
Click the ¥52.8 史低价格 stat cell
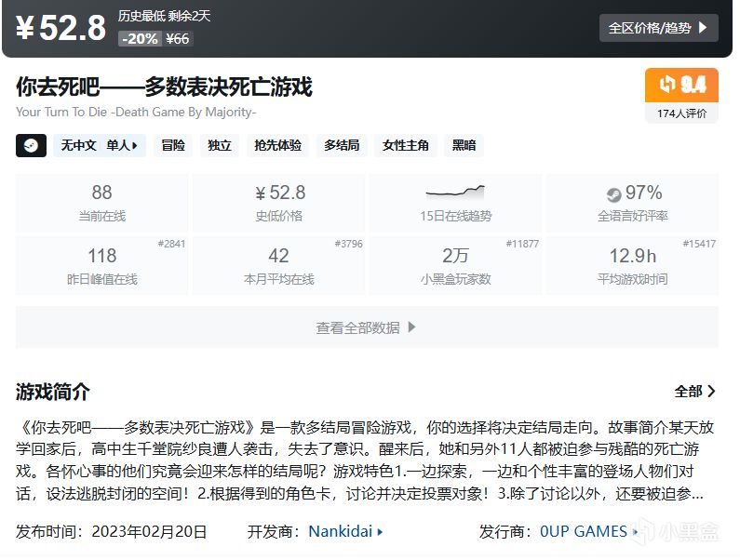pos(279,203)
